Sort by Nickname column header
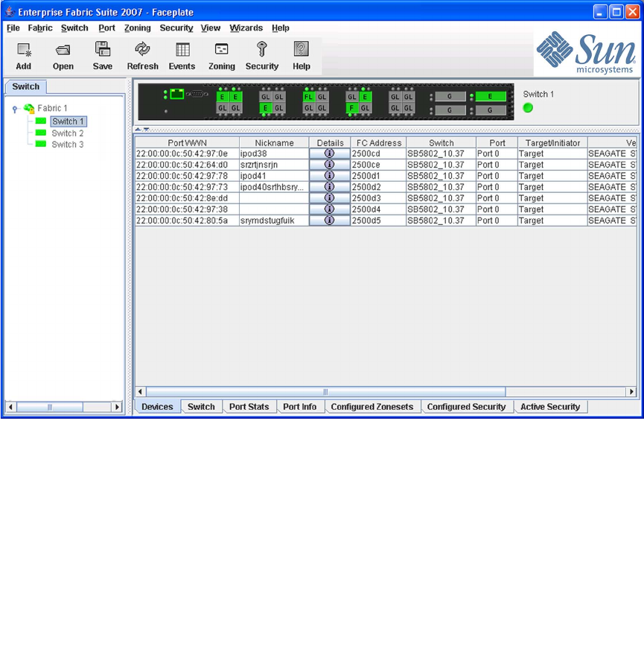The height and width of the screenshot is (672, 644). coord(274,143)
